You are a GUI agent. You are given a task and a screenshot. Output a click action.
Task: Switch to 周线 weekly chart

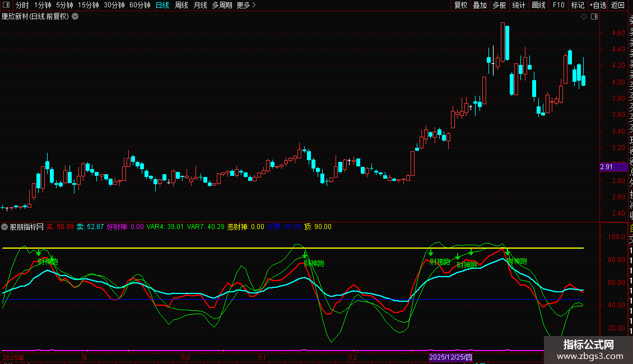pyautogui.click(x=181, y=5)
